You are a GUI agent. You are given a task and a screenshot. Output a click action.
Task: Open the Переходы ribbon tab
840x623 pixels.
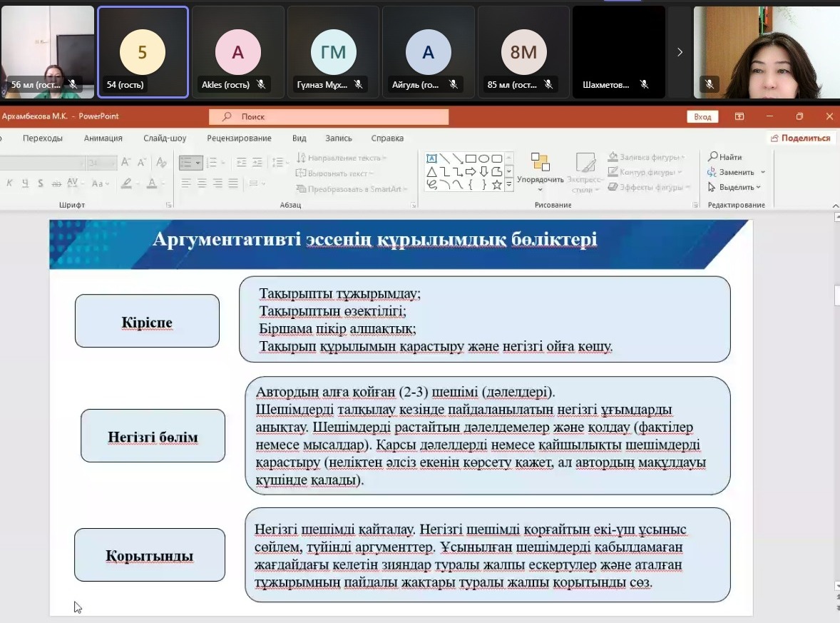(43, 138)
